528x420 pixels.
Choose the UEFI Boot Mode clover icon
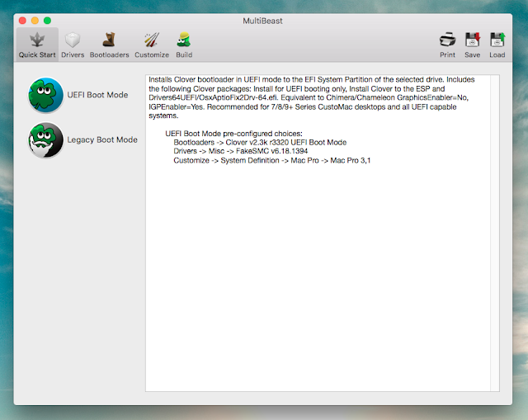coord(46,95)
